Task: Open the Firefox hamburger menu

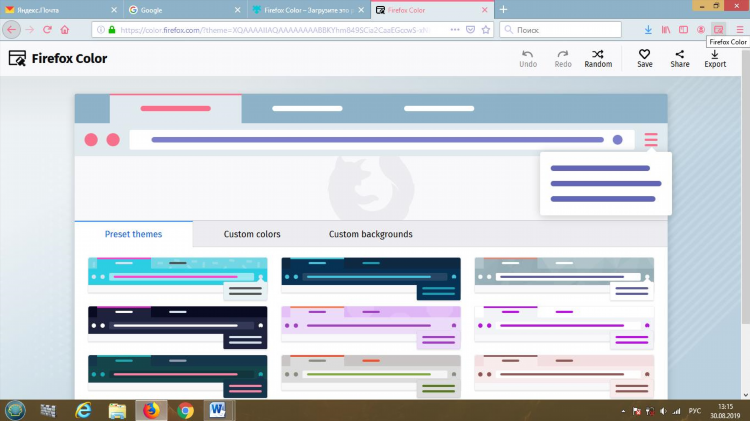Action: click(x=740, y=30)
